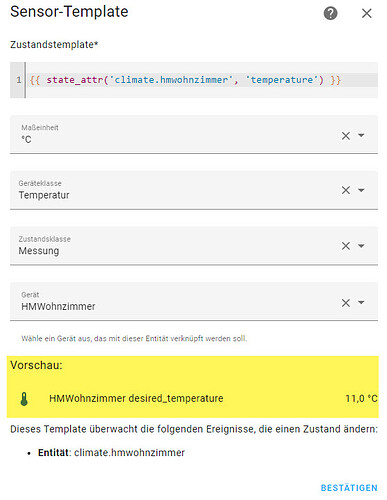Image resolution: width=387 pixels, height=500 pixels.
Task: Click the Maßeinheit field value °C
Action: [x=26, y=139]
